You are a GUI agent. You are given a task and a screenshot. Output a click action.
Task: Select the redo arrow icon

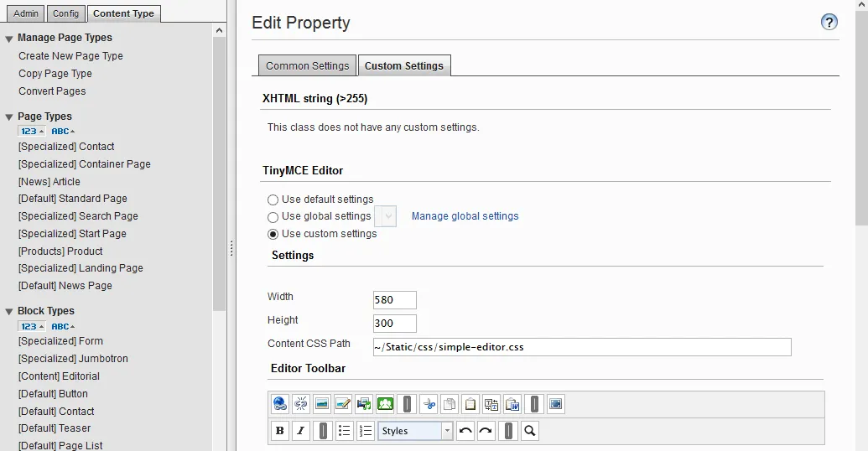486,431
